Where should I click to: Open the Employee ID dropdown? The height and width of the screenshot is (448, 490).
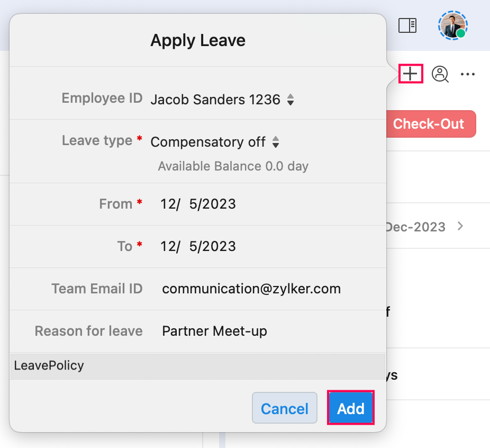click(222, 99)
